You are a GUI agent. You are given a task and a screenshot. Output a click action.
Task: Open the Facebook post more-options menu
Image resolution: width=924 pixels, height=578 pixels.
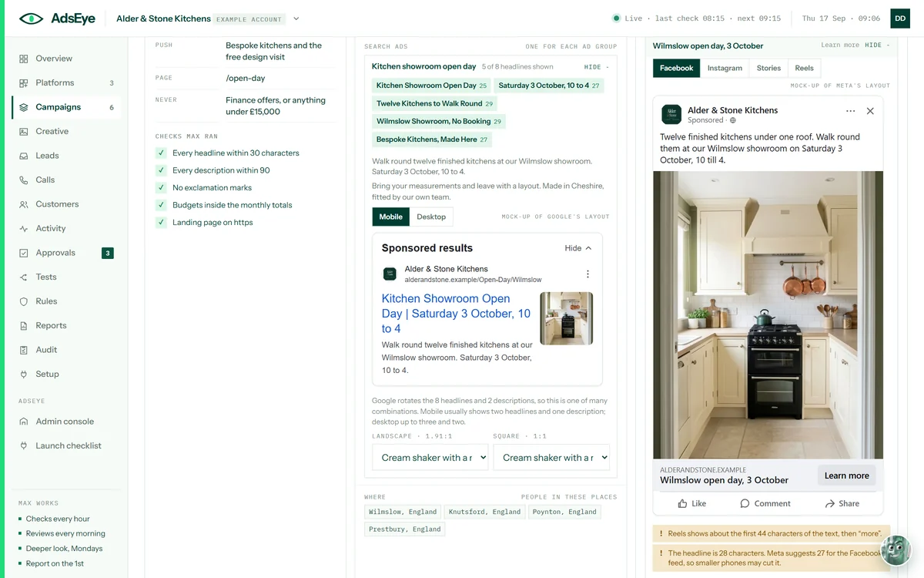[x=850, y=111]
